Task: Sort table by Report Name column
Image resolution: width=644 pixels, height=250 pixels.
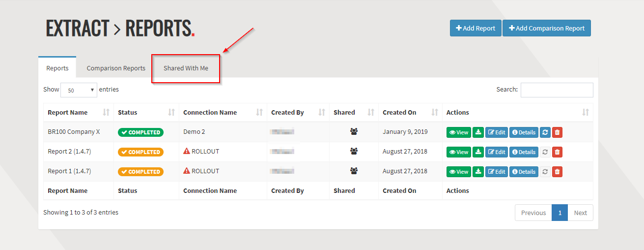Action: click(x=68, y=113)
